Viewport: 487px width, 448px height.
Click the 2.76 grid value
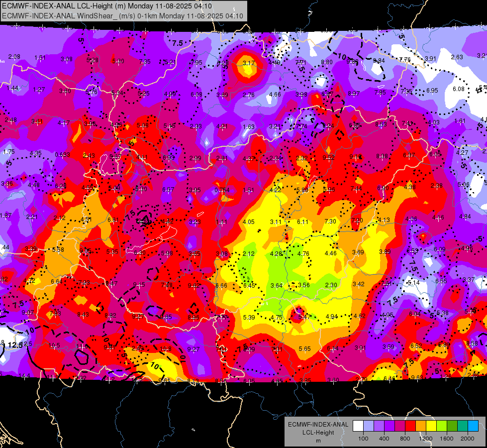pos(248,95)
